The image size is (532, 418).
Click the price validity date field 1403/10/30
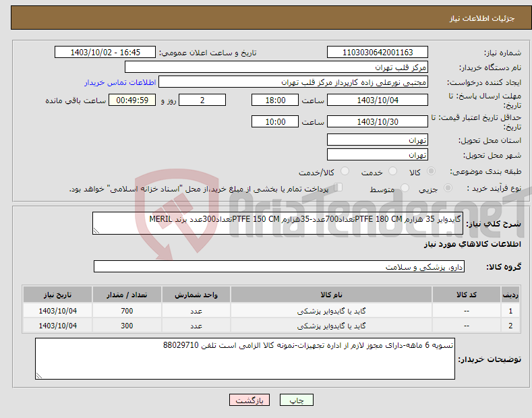378,121
